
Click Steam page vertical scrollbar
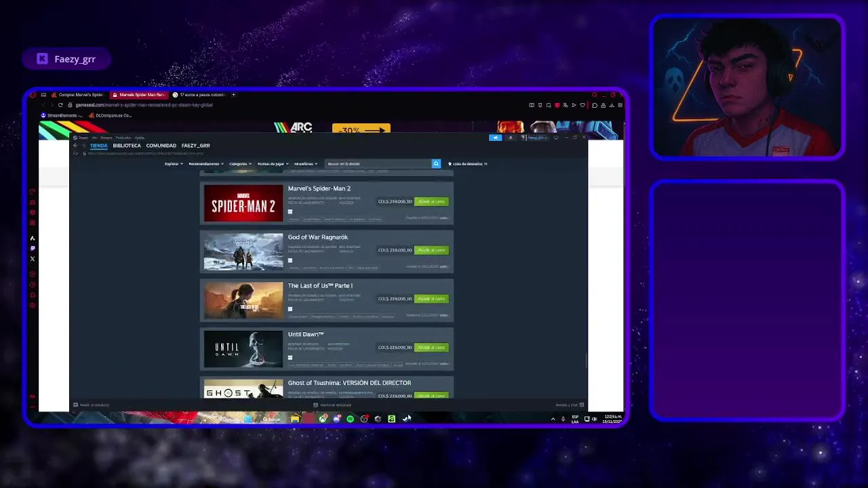586,360
